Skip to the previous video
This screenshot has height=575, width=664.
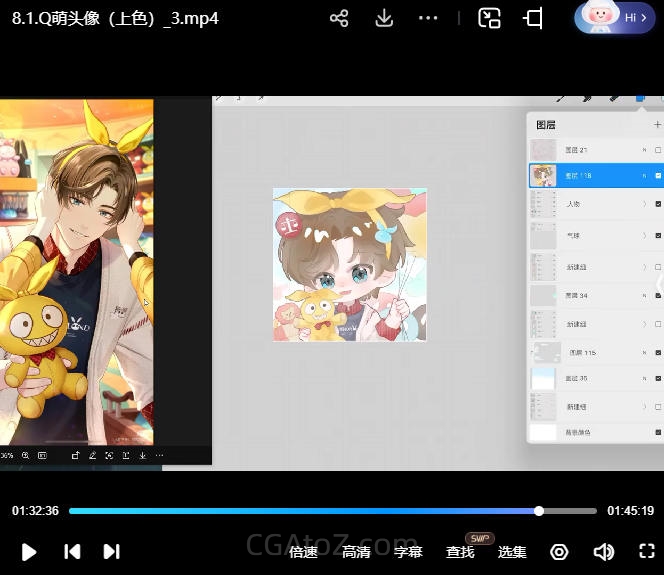click(x=71, y=551)
